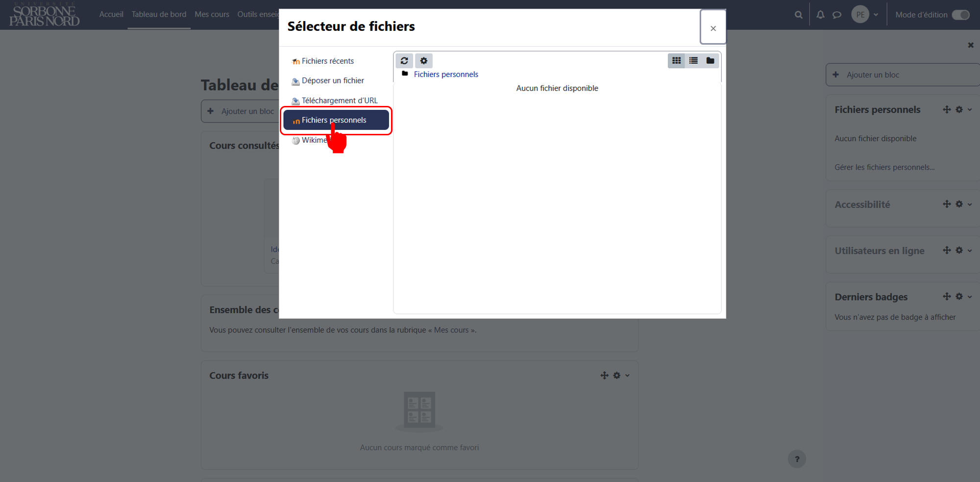980x482 pixels.
Task: Open messaging chat bubble icon
Action: click(x=837, y=15)
